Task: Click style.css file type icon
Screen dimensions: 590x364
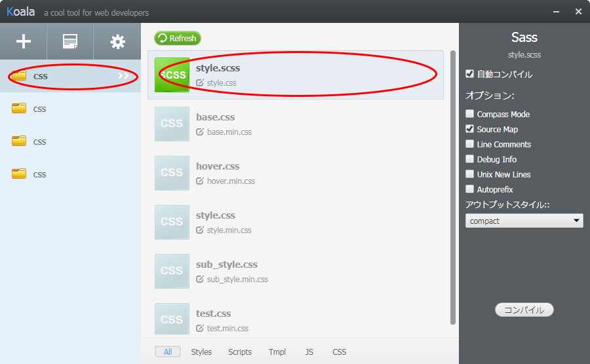Action: (172, 222)
